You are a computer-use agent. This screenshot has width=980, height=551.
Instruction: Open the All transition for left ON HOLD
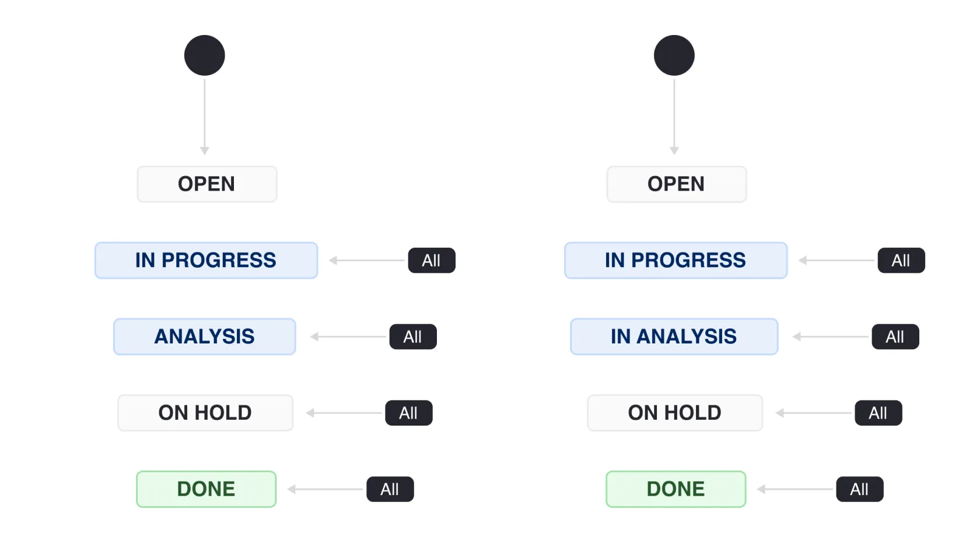coord(409,413)
